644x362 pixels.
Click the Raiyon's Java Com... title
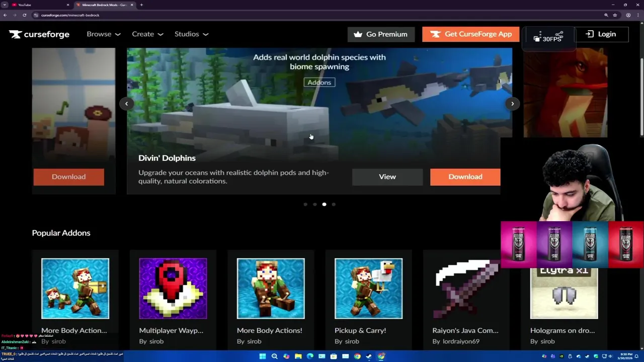click(465, 330)
